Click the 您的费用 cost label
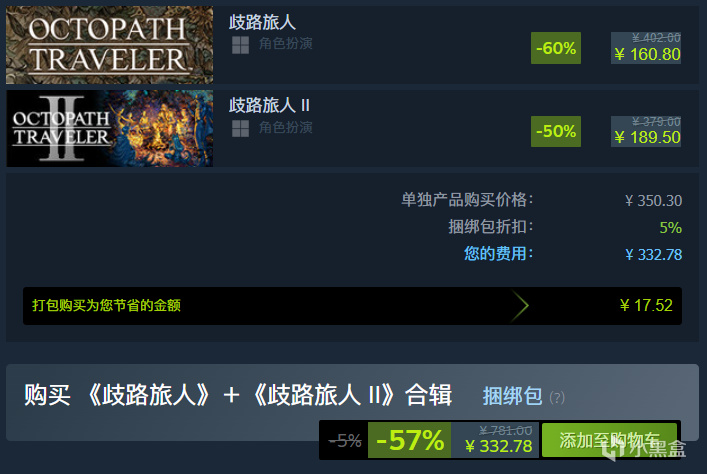The width and height of the screenshot is (707, 474). click(x=498, y=253)
